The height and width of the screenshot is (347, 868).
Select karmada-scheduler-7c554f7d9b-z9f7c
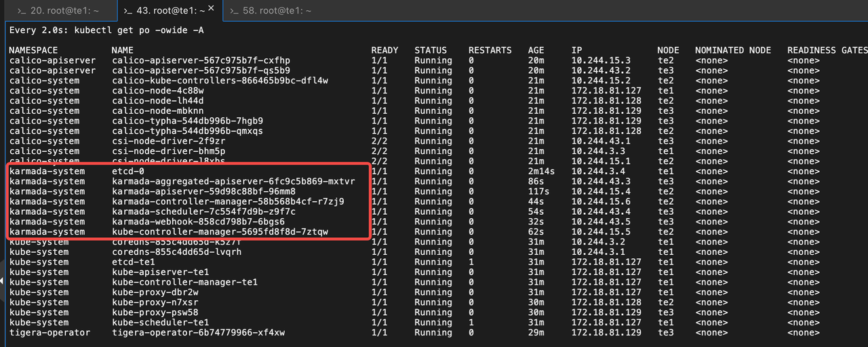coord(203,212)
